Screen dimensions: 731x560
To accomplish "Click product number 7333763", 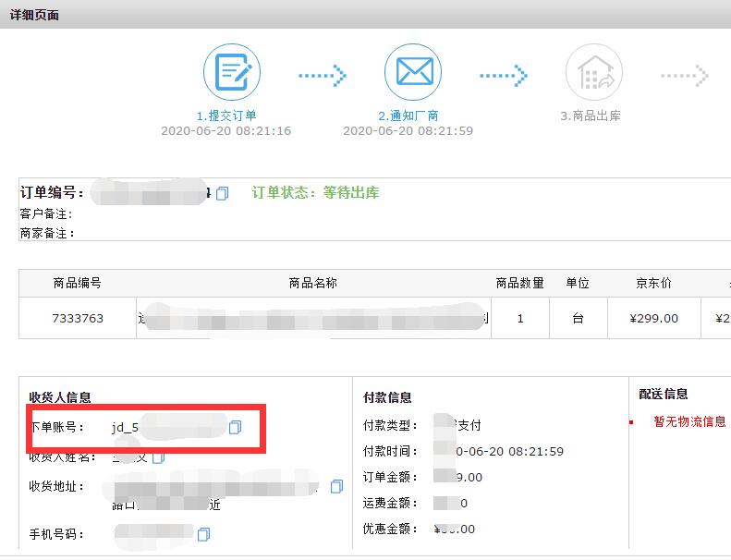I will [x=78, y=319].
